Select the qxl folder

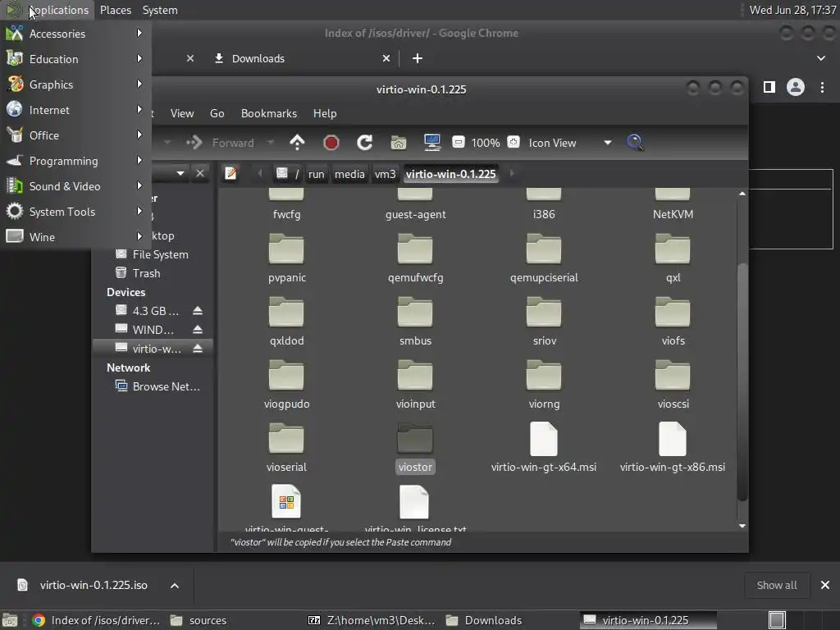[x=673, y=258]
